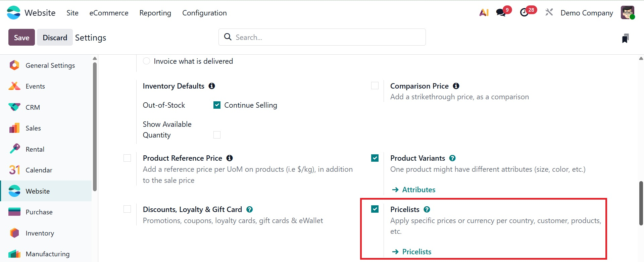644x262 pixels.
Task: Click the debug tools wrench icon
Action: click(549, 13)
